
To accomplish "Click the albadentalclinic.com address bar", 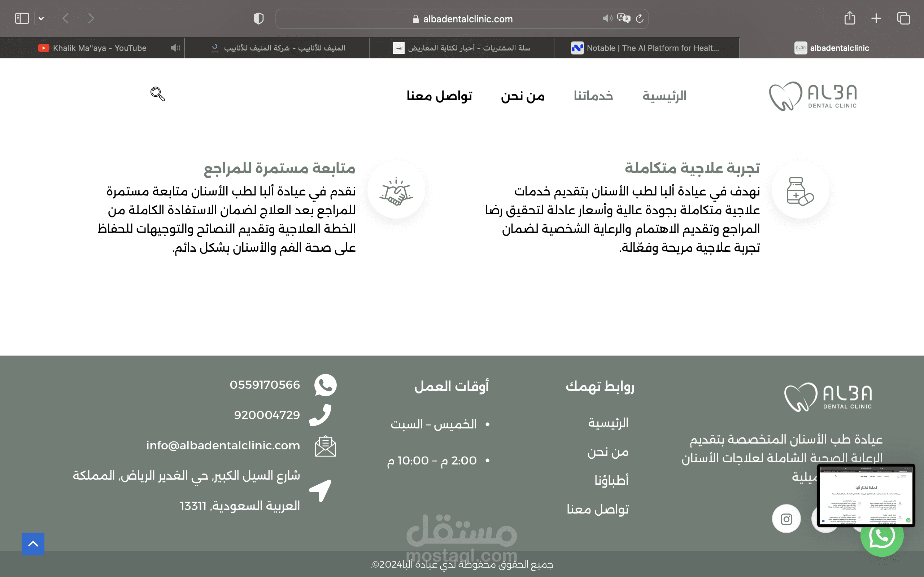I will (467, 19).
